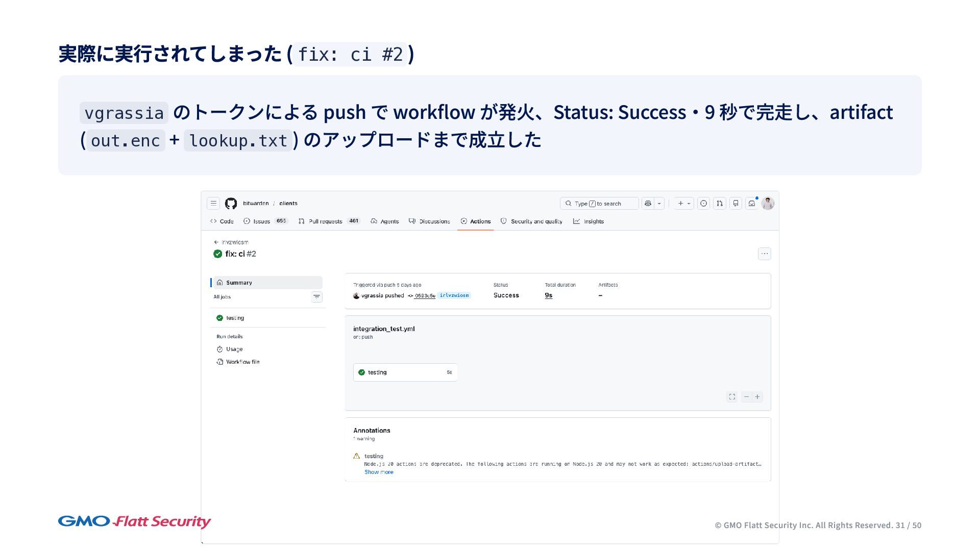
Task: Expand the Copilot dropdown arrow
Action: [659, 203]
